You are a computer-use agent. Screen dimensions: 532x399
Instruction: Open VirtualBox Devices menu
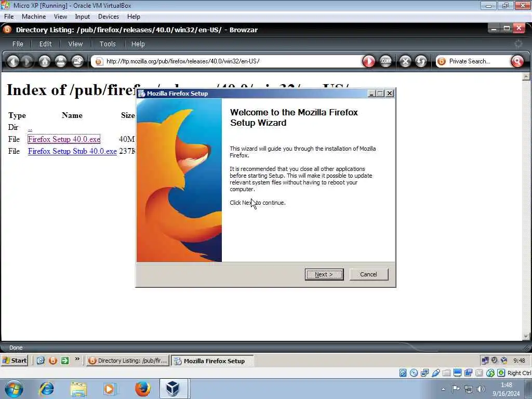click(109, 17)
